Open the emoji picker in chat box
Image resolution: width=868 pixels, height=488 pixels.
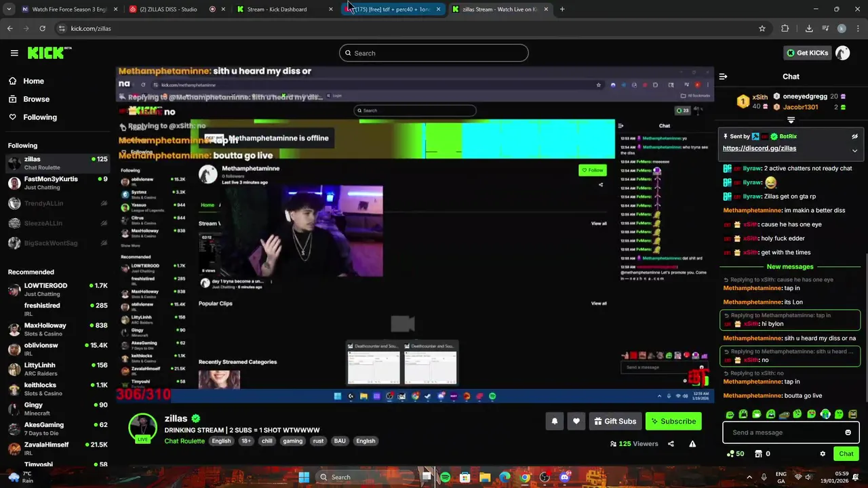coord(848,432)
